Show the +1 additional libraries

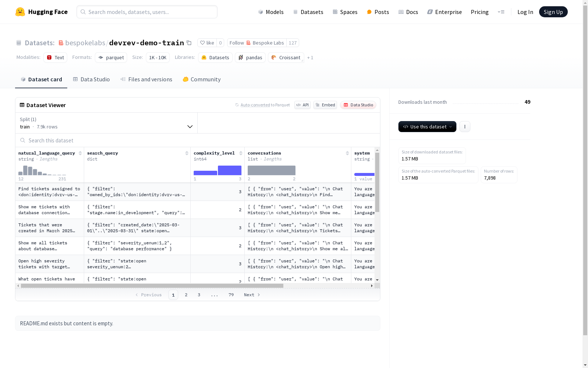pos(310,57)
